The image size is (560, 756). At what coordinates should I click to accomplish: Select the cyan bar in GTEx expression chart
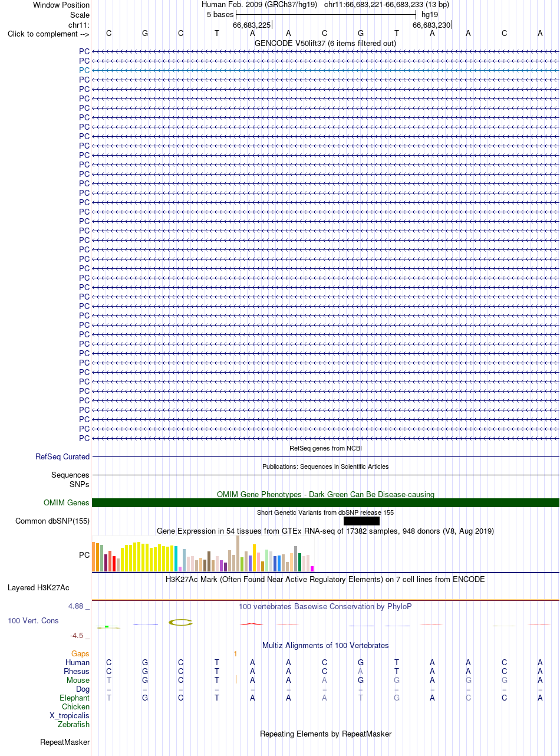pyautogui.click(x=176, y=559)
